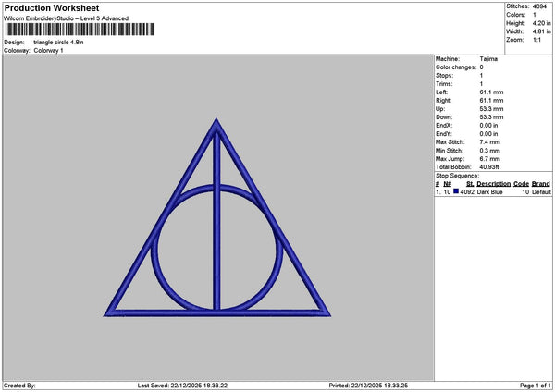
Task: Click the Stop Sequence heading
Action: coord(457,176)
